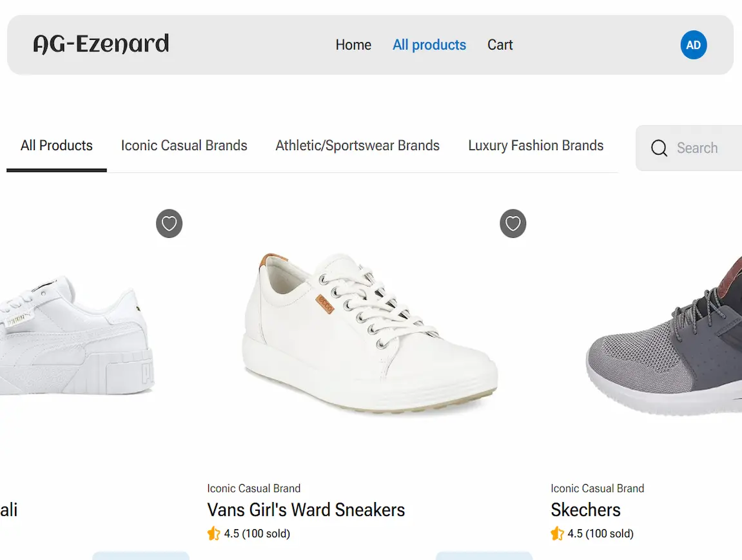Open Vans Girl's Ward Sneakers title
This screenshot has height=560, width=742.
306,510
